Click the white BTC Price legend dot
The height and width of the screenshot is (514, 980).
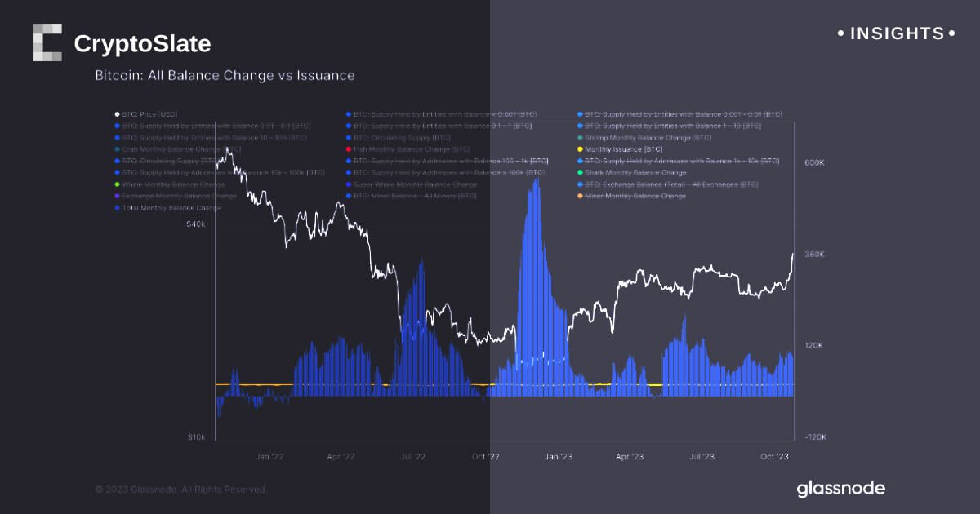pyautogui.click(x=118, y=115)
